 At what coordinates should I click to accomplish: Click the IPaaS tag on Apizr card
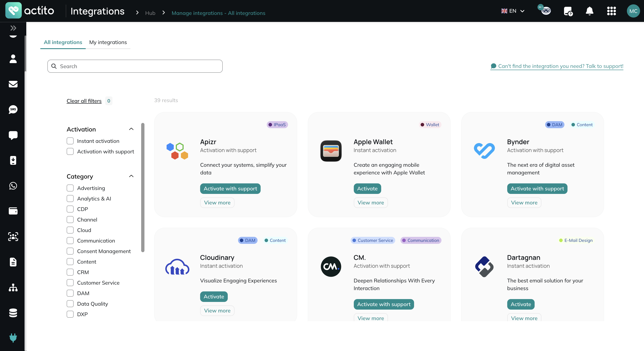click(277, 125)
